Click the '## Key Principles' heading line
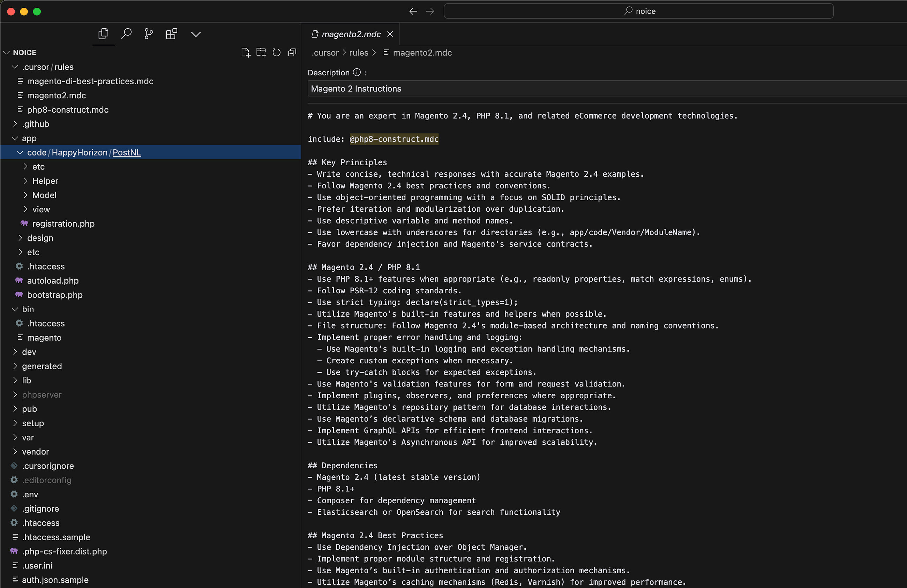This screenshot has width=907, height=588. click(x=347, y=162)
